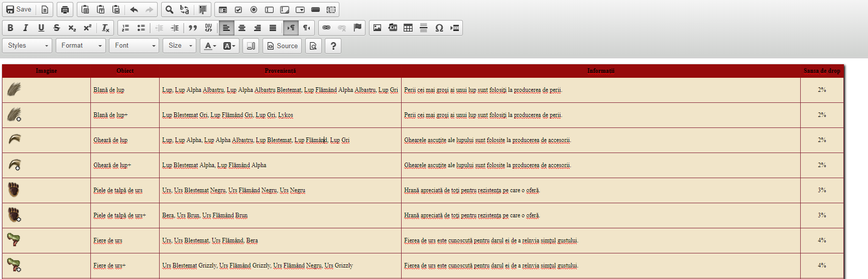The image size is (868, 279).
Task: Print the document
Action: coord(65,10)
